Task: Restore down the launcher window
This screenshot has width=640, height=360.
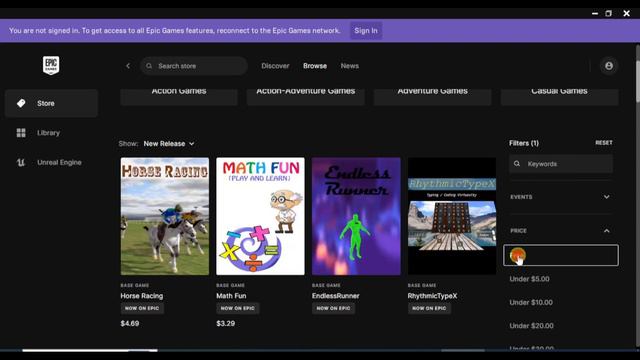Action: point(609,13)
